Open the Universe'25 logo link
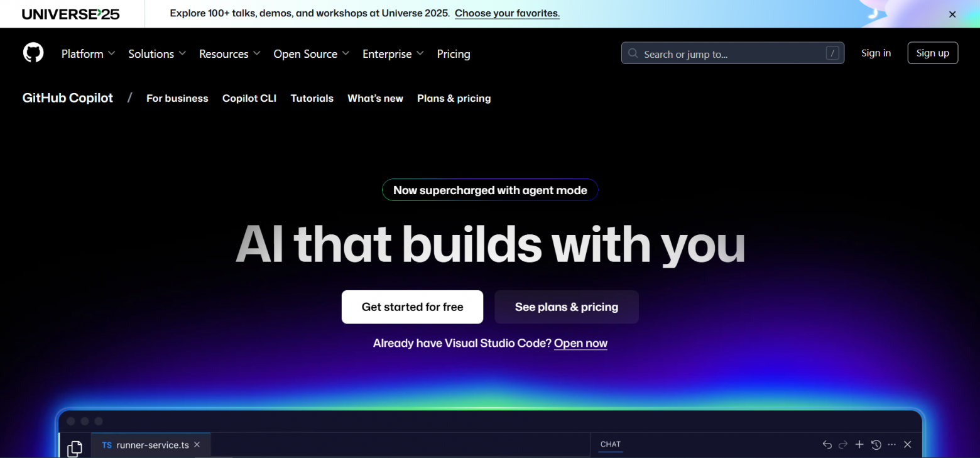Image resolution: width=980 pixels, height=458 pixels. pos(71,14)
